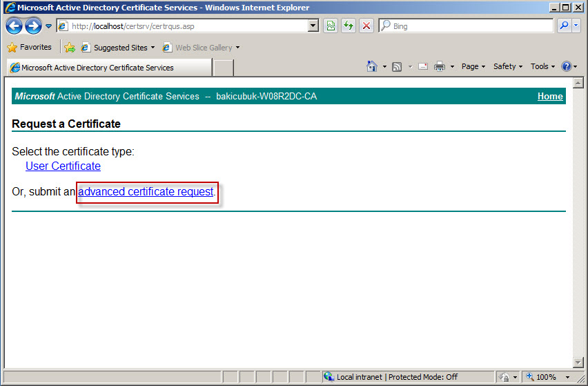The width and height of the screenshot is (588, 386).
Task: Toggle Compatibility View icon
Action: coord(331,26)
